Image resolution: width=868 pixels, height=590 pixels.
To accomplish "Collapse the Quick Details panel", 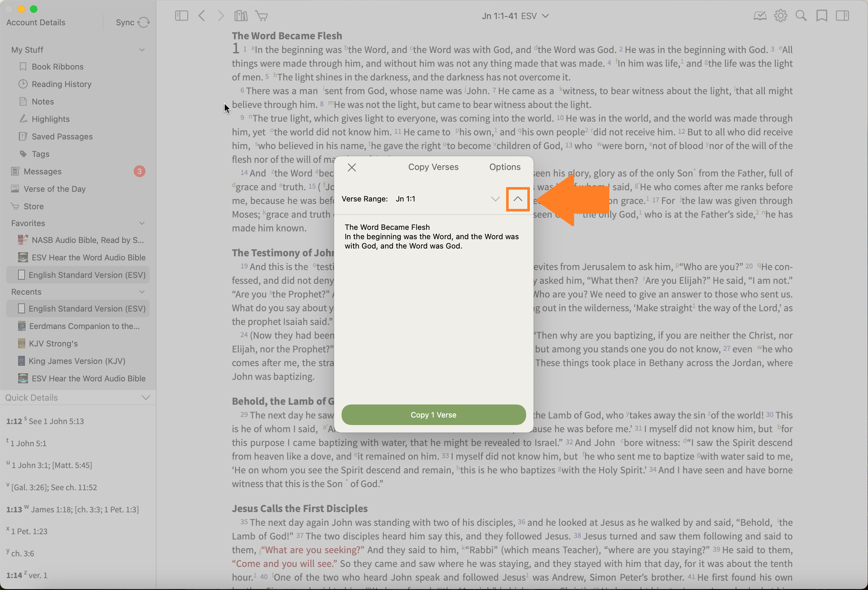I will [146, 397].
